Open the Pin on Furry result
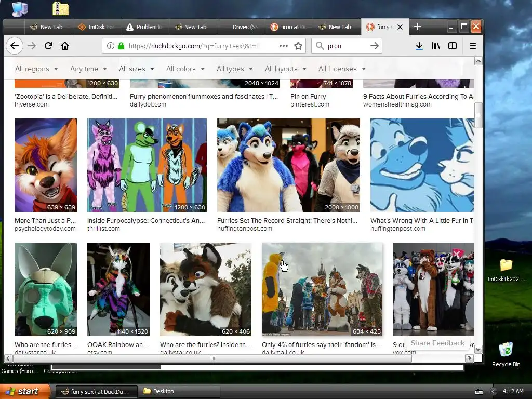Viewport: 532px width, 399px height. pyautogui.click(x=308, y=96)
